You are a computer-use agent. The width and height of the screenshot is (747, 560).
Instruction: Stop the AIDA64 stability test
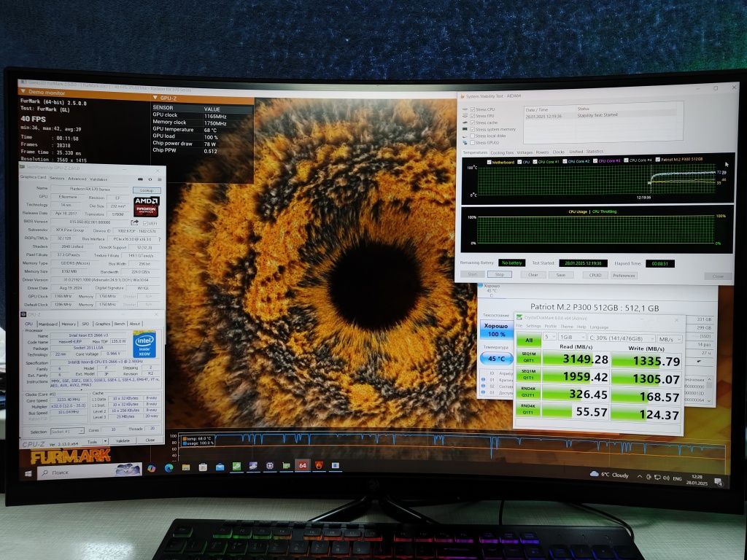point(499,274)
